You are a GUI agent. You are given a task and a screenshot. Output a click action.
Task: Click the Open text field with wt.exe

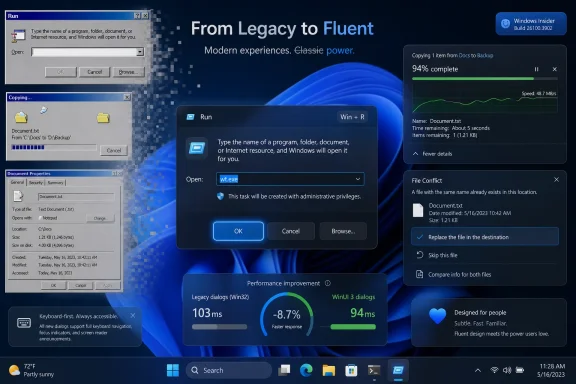[x=290, y=179]
